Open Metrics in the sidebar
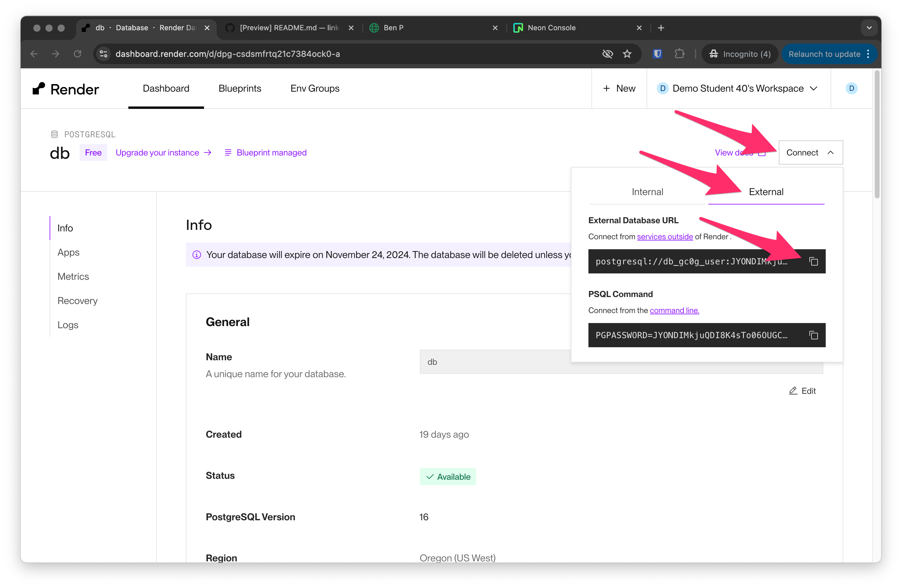Viewport: 902px width, 588px height. pos(73,276)
